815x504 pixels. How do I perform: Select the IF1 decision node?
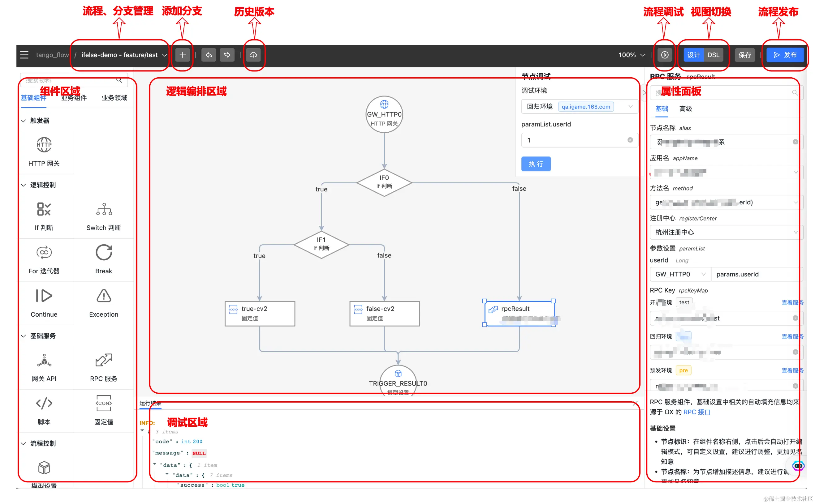tap(321, 245)
